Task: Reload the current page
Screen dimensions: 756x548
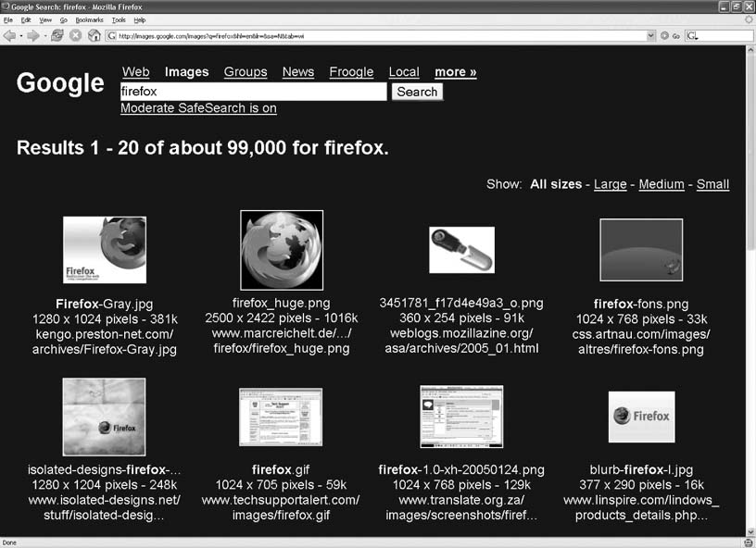Action: point(57,36)
